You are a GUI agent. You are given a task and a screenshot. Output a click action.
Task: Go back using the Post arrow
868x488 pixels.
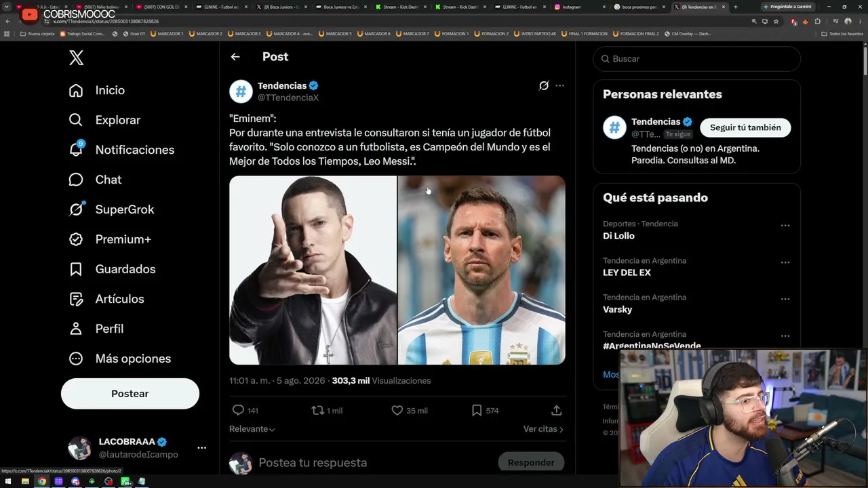pos(235,57)
